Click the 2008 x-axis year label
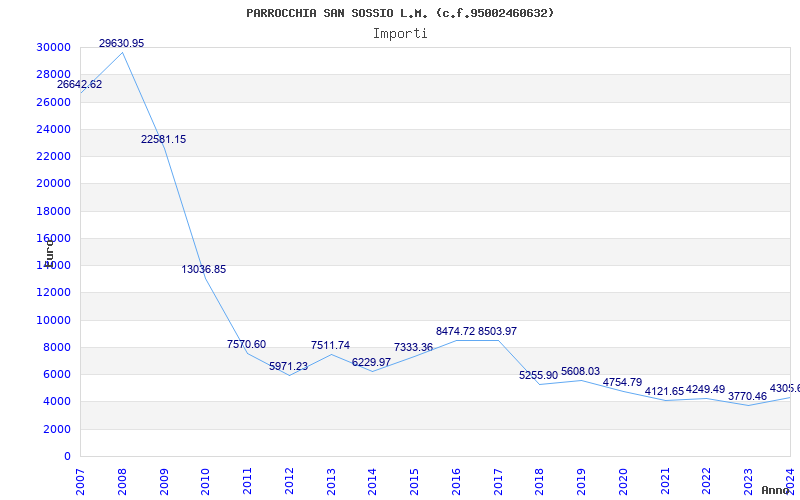 (x=122, y=481)
